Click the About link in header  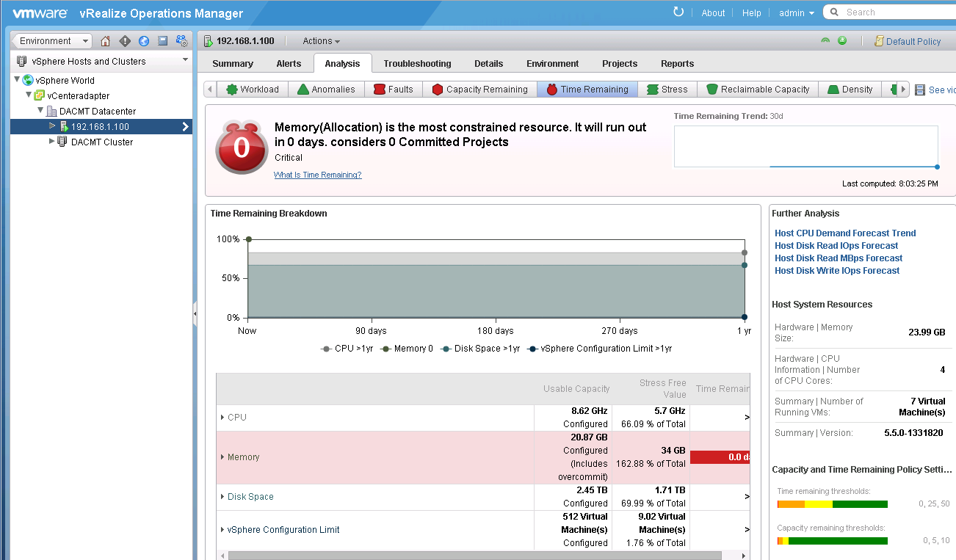pos(713,12)
